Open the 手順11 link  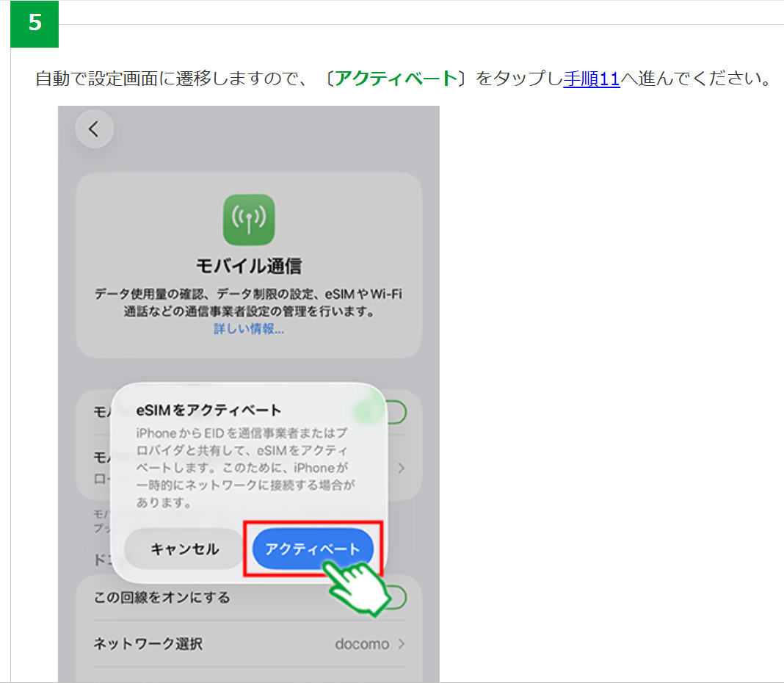click(x=592, y=79)
